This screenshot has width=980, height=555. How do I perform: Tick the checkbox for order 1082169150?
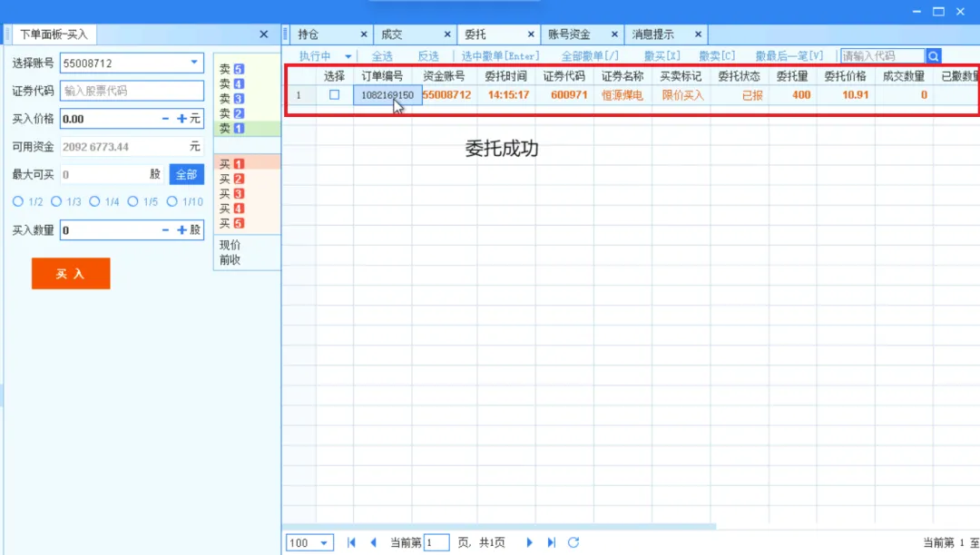point(334,95)
